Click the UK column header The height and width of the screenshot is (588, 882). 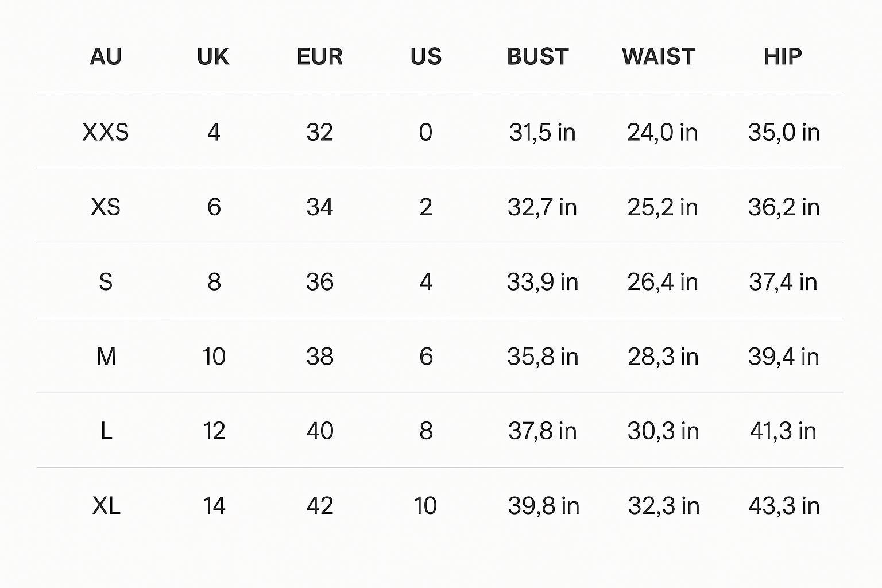(213, 56)
